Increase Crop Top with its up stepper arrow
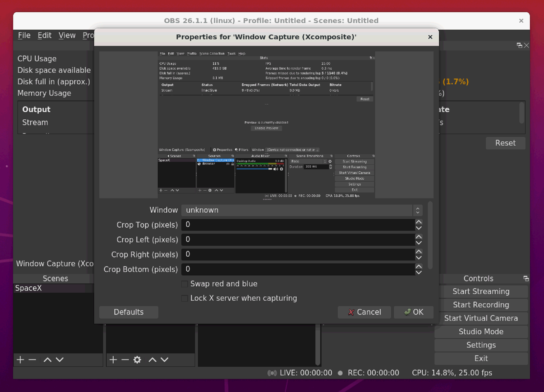Screen dimensions: 544x392 coord(419,222)
